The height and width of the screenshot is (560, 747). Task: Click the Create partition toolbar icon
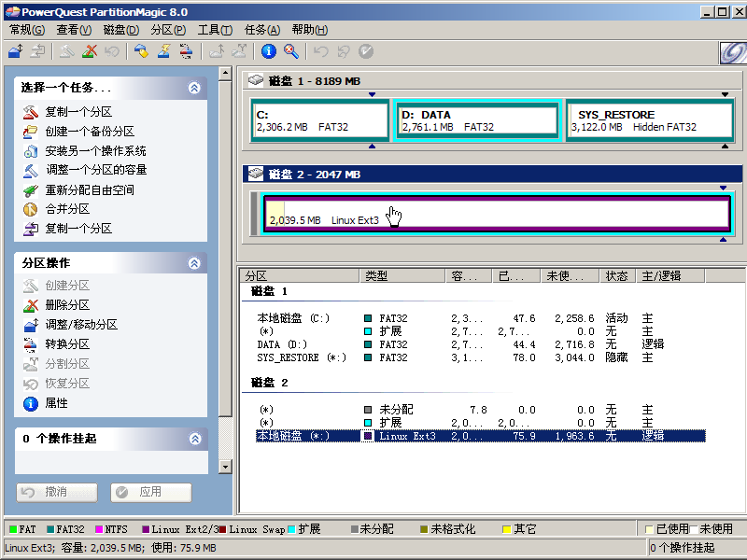(66, 51)
